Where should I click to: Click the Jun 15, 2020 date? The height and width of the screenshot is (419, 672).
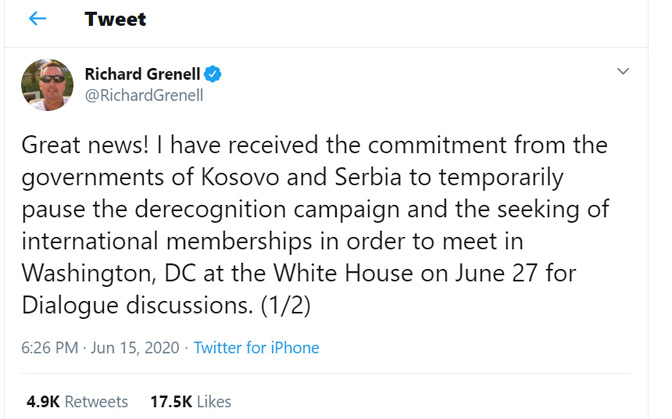point(133,348)
